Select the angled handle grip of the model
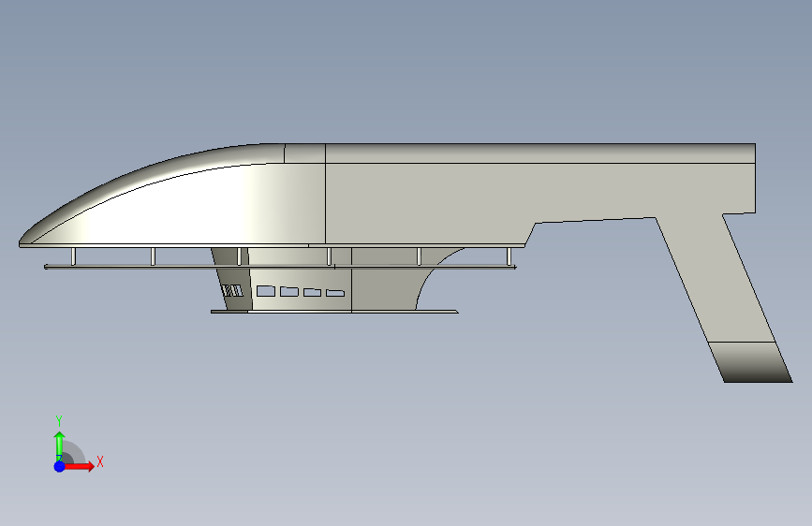Image resolution: width=812 pixels, height=526 pixels. [x=717, y=280]
